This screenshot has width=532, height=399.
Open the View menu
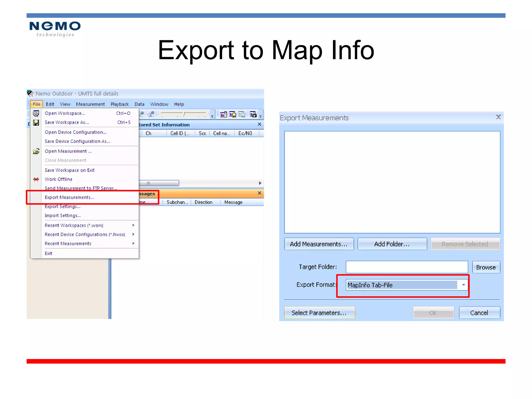(x=65, y=104)
